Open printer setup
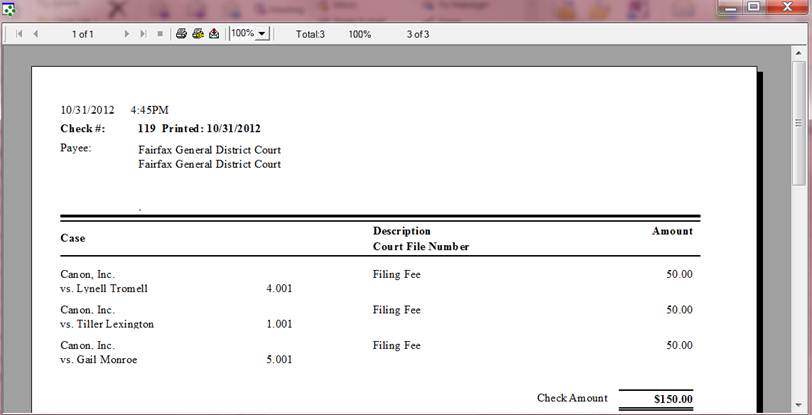 (198, 34)
